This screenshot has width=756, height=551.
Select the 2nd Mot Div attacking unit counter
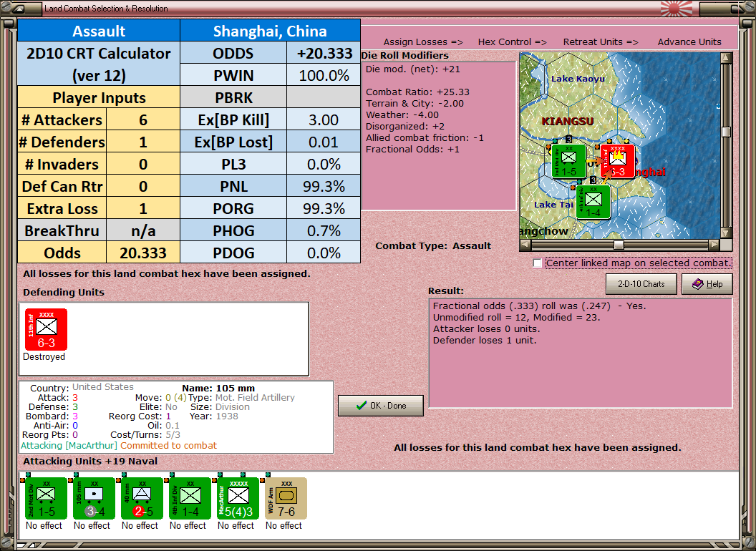pos(46,499)
